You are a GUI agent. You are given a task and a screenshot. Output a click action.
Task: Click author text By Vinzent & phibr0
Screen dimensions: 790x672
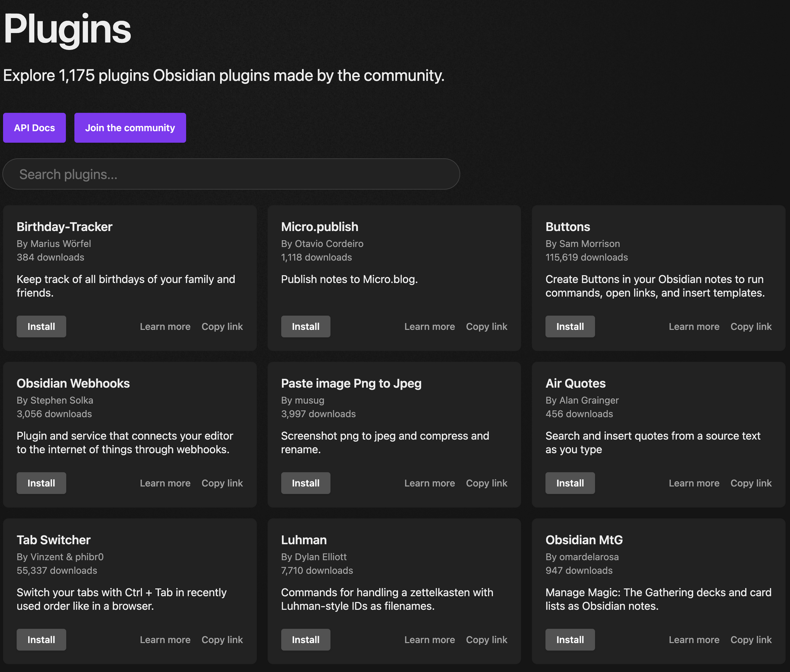(x=60, y=557)
